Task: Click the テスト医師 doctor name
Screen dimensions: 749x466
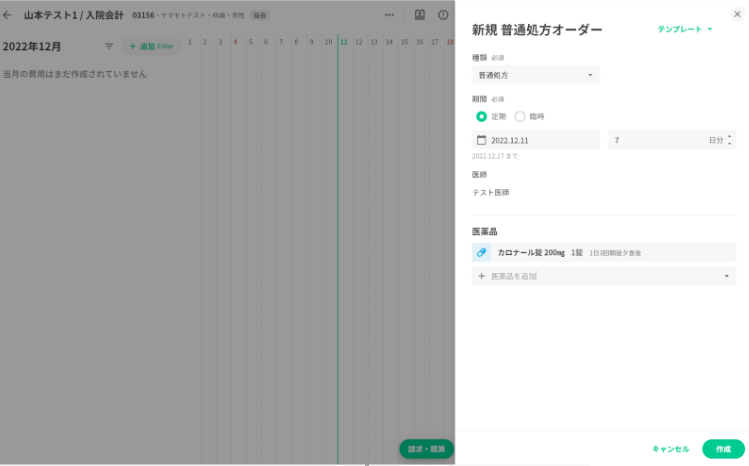Action: (x=491, y=192)
